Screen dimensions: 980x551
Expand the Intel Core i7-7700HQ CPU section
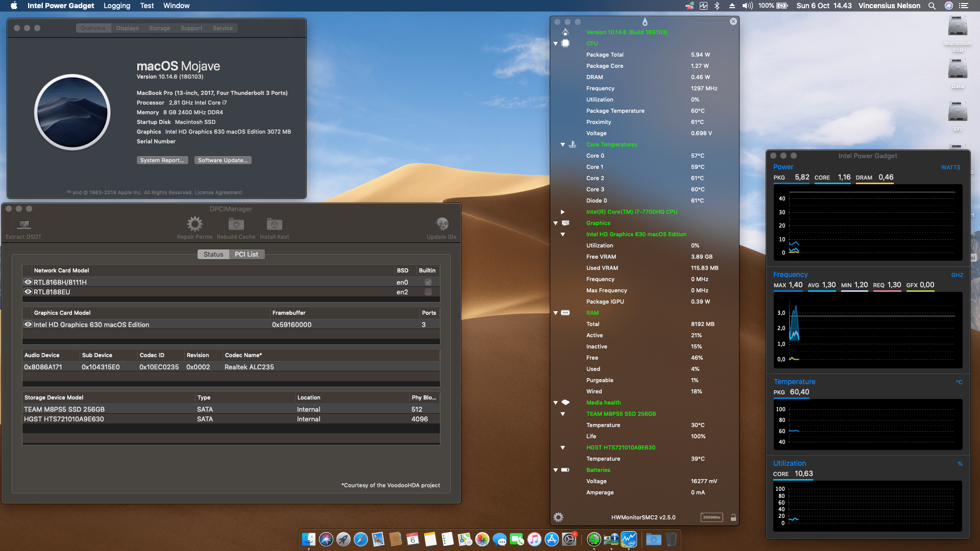coord(562,212)
